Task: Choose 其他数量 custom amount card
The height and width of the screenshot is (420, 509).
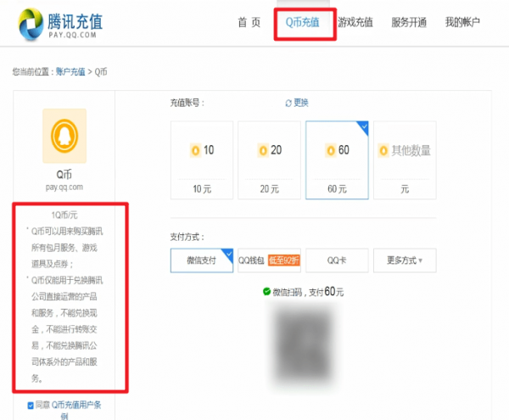Action: (405, 160)
